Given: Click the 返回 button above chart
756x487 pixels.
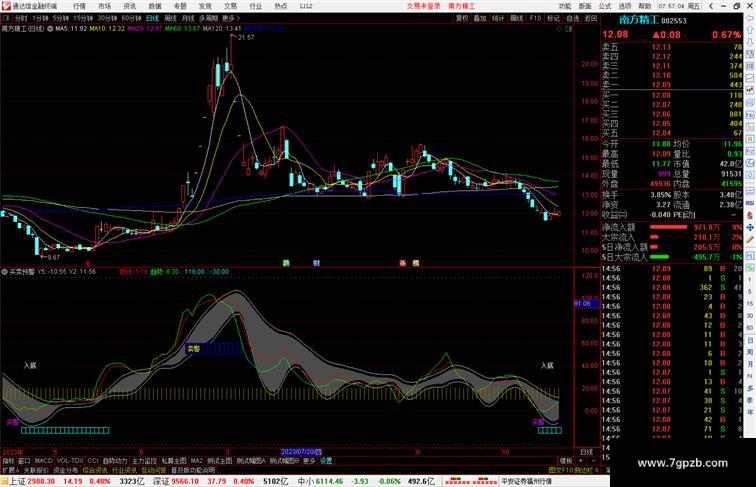Looking at the screenshot, I should tap(591, 18).
